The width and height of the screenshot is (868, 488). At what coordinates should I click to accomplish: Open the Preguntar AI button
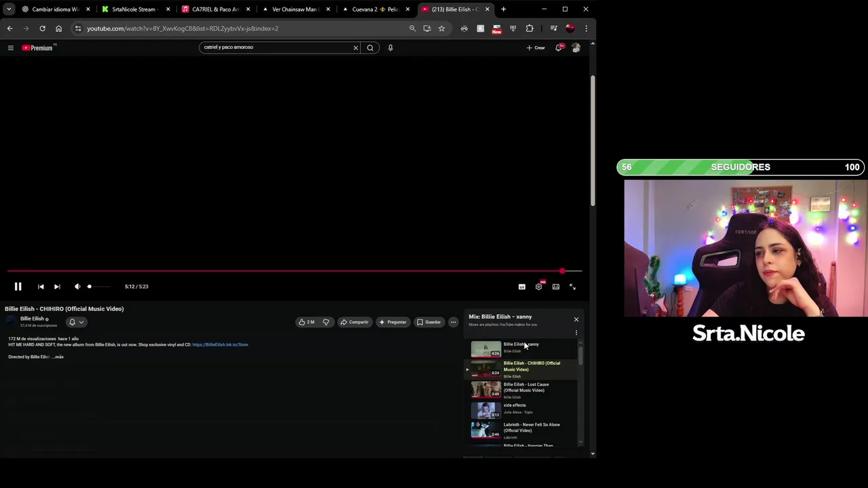[x=393, y=322]
